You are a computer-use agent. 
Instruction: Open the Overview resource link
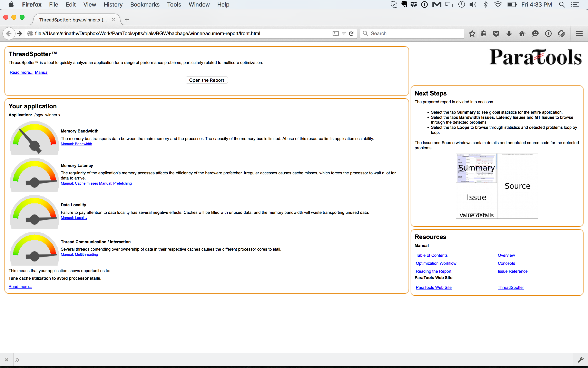(x=506, y=255)
